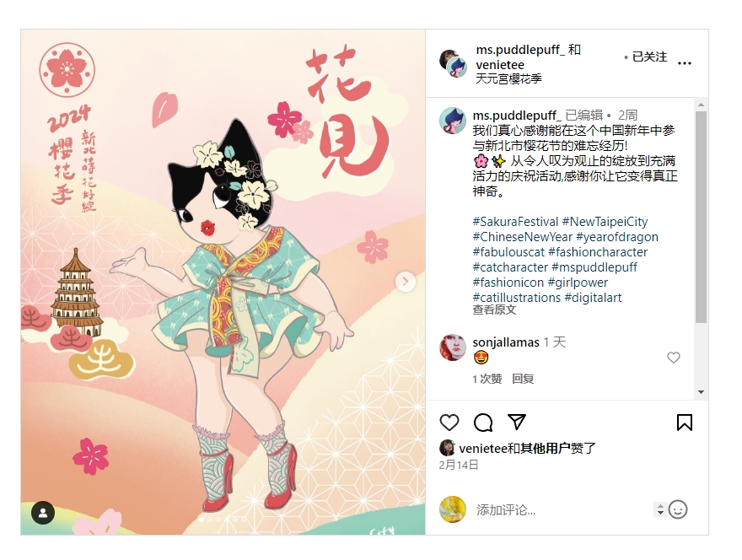The image size is (742, 560).
Task: Open #SakuraFestival hashtag link
Action: point(515,222)
